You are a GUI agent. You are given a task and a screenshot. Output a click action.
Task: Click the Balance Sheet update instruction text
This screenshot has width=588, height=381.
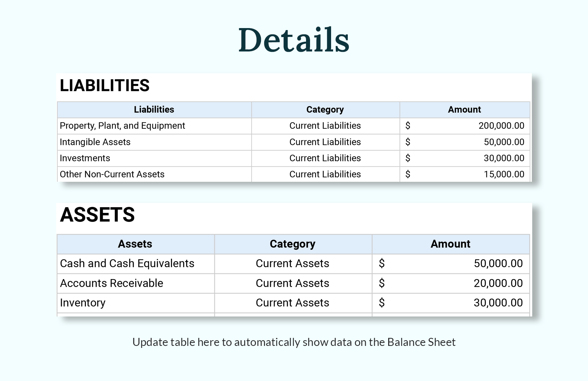294,342
